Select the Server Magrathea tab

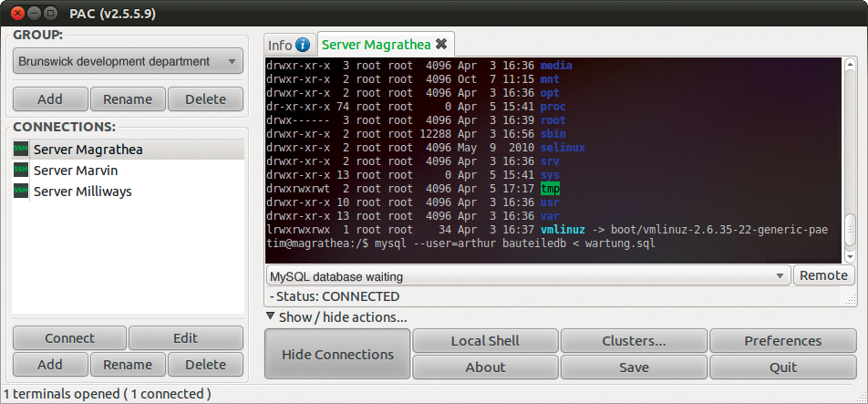(x=386, y=45)
